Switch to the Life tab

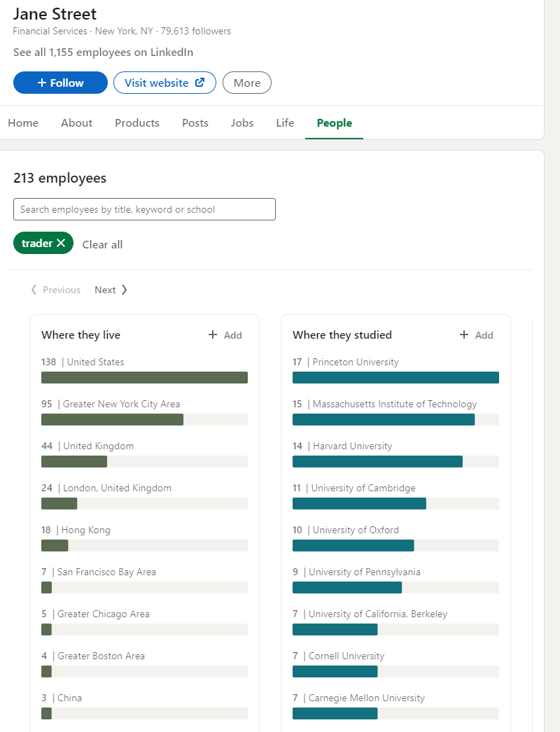click(285, 122)
